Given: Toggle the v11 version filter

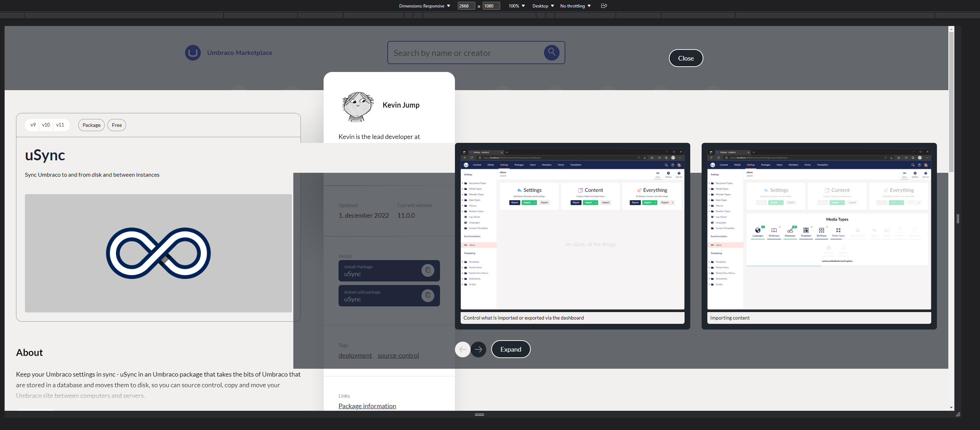Looking at the screenshot, I should point(60,125).
